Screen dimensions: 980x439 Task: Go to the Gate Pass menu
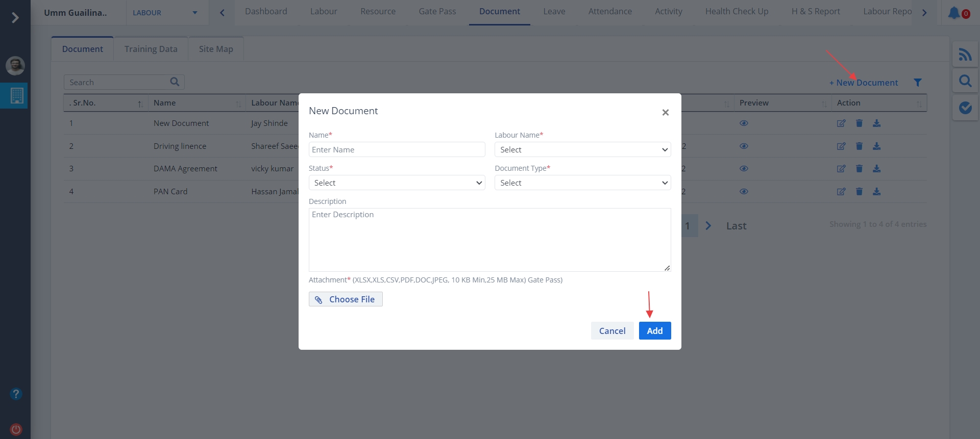tap(437, 11)
